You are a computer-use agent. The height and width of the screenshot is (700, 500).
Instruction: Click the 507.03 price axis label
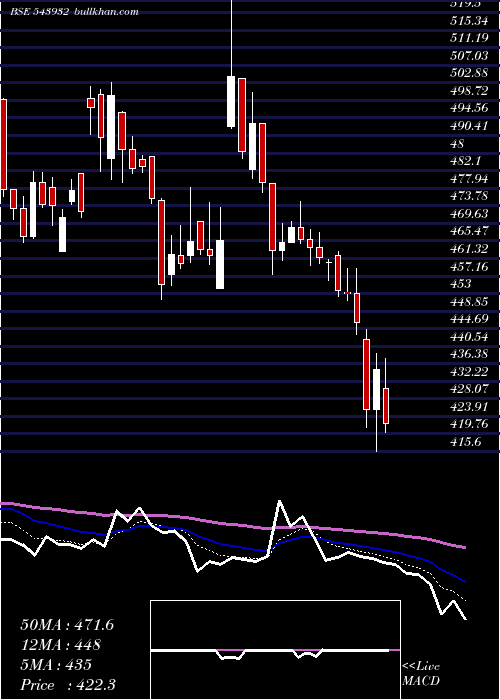coord(469,56)
